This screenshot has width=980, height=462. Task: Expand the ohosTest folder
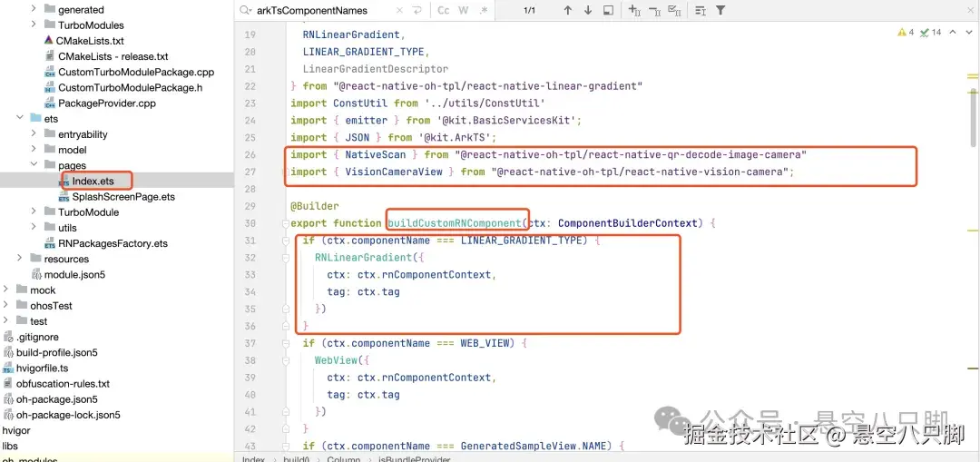point(5,305)
